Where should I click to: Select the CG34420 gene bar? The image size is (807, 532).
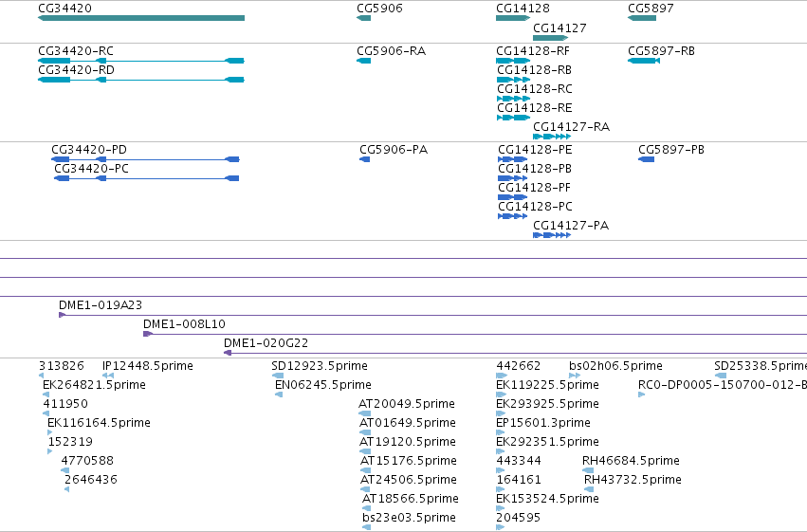coord(141,18)
